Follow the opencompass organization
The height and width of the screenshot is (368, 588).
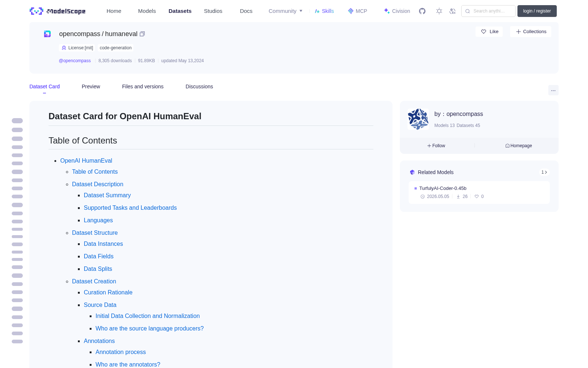pyautogui.click(x=436, y=146)
